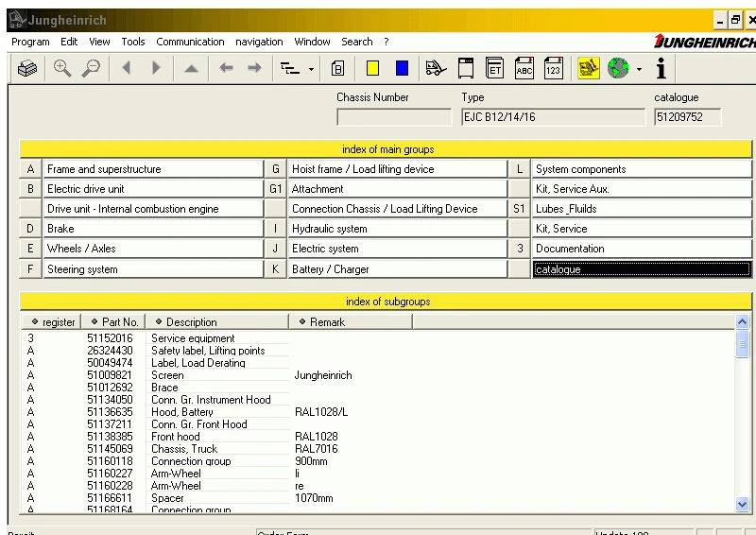Open the Program menu
This screenshot has width=756, height=535.
30,42
